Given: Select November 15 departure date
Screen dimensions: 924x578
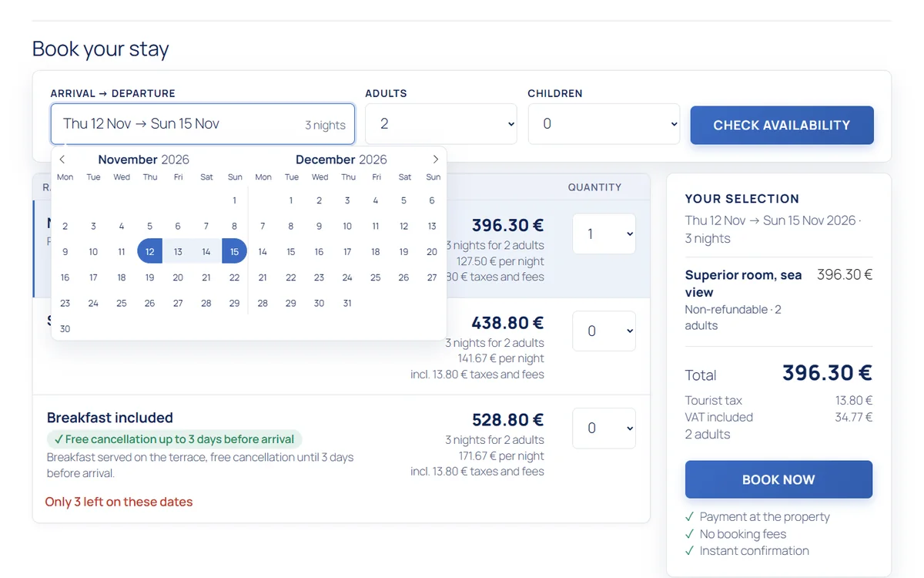Looking at the screenshot, I should click(234, 251).
